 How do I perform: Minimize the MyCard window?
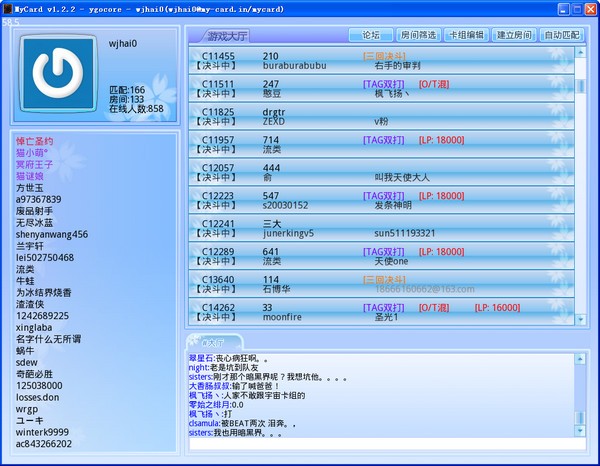[x=563, y=9]
